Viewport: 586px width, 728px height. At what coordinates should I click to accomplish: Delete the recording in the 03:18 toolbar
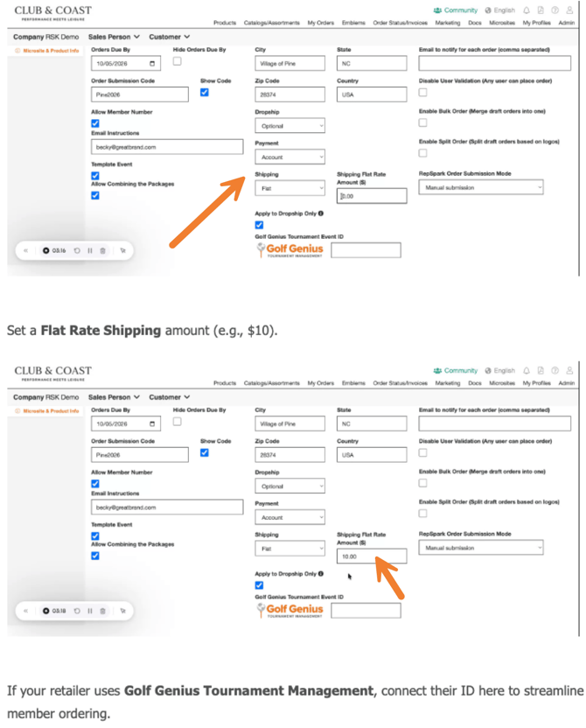click(103, 611)
